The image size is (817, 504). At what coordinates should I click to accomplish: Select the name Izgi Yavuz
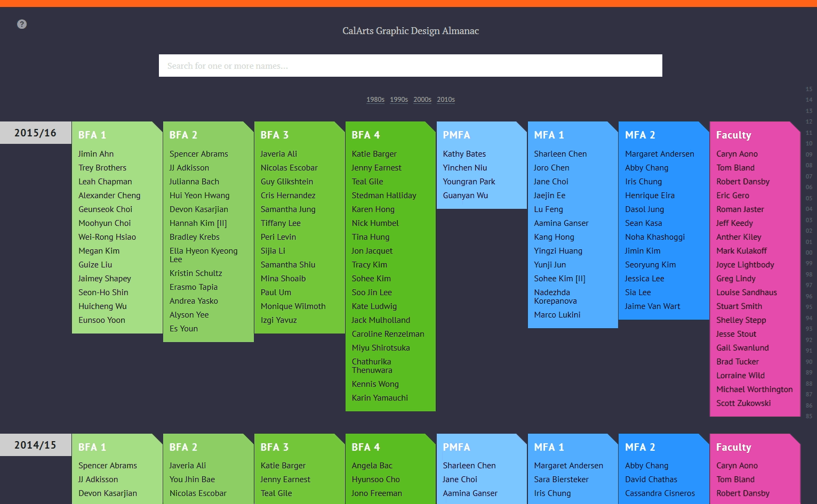tap(279, 320)
